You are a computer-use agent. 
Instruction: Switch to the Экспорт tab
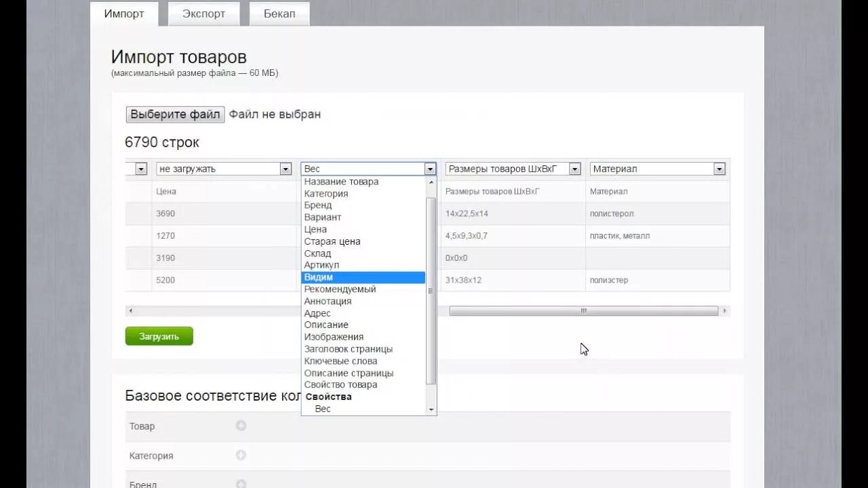click(203, 13)
